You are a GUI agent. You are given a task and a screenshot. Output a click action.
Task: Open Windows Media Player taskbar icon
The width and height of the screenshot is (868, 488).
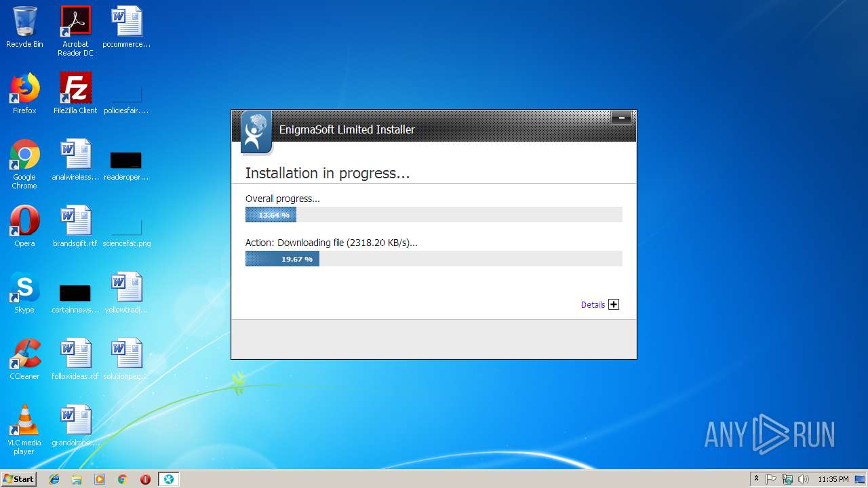tap(100, 479)
